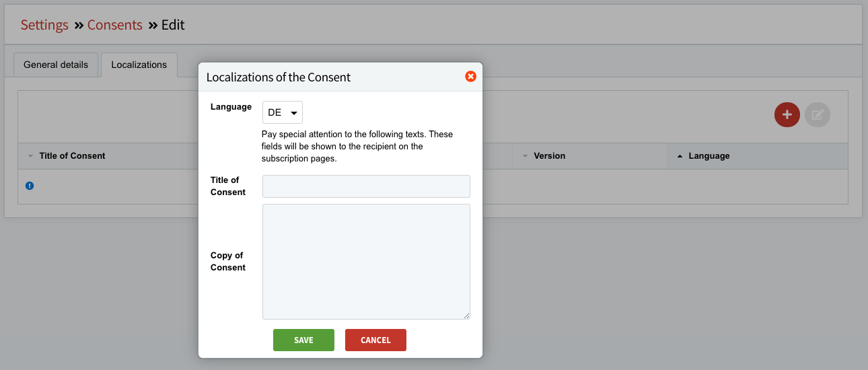The image size is (868, 370).
Task: Click ascending arrow beside Language column header
Action: click(680, 156)
